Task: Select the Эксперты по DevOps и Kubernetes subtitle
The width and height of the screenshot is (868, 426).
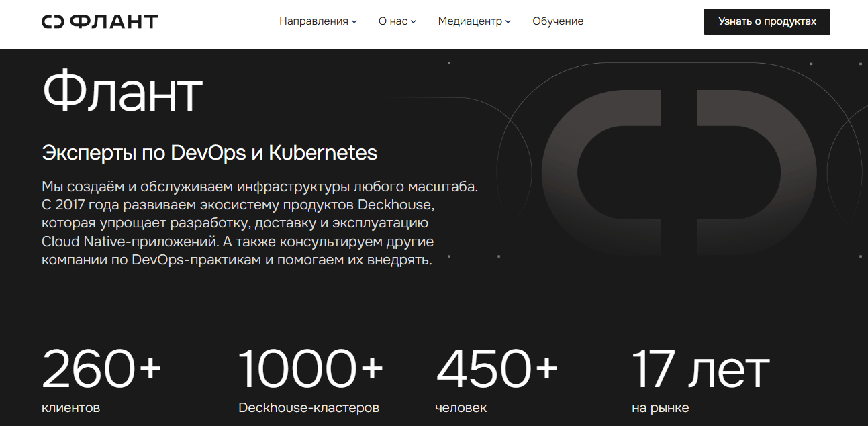Action: (209, 153)
